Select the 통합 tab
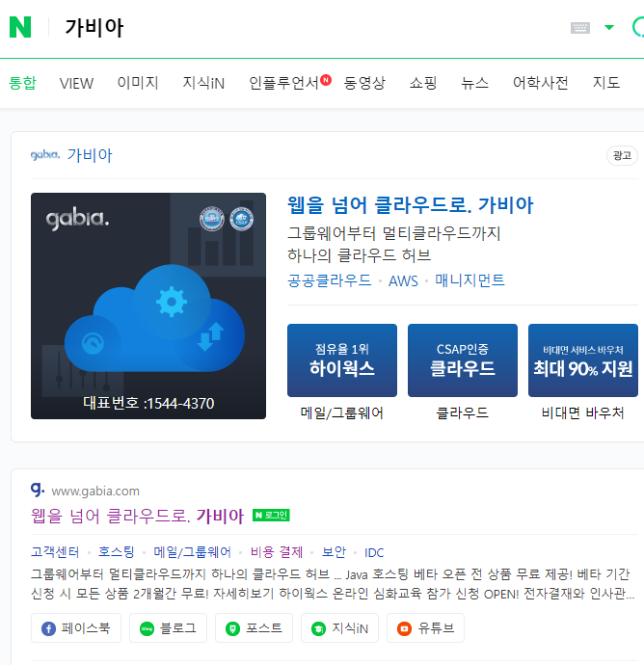 (x=22, y=83)
